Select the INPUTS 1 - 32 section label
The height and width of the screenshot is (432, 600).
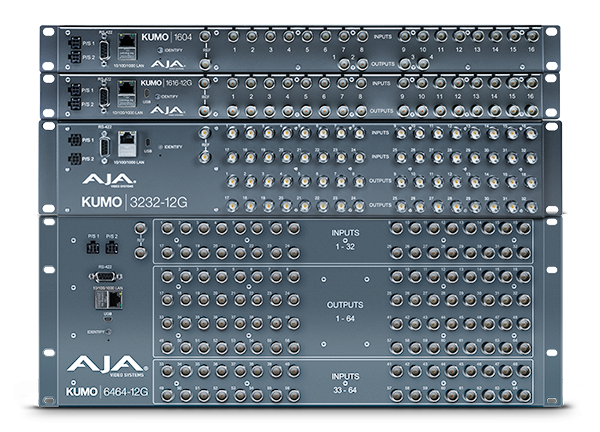point(344,240)
